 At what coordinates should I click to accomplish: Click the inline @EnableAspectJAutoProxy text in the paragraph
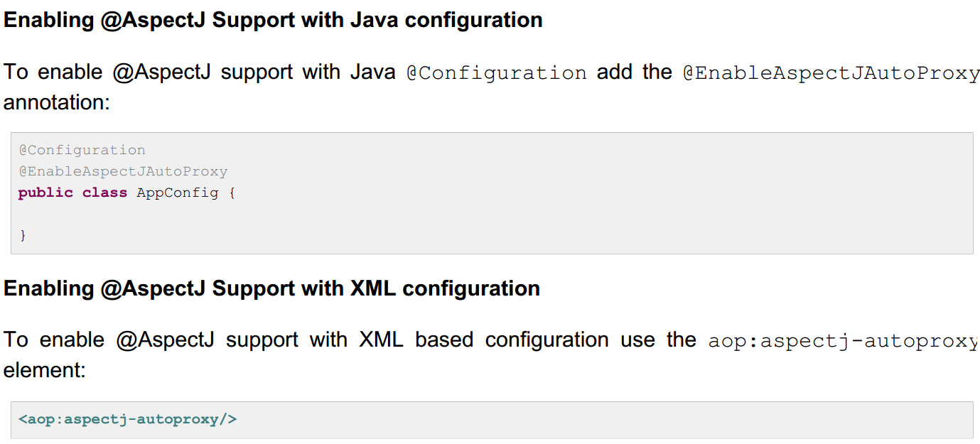click(831, 73)
